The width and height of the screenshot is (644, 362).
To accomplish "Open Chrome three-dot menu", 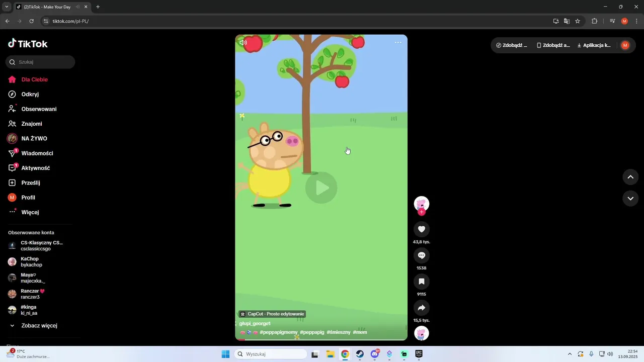I will pos(637,21).
